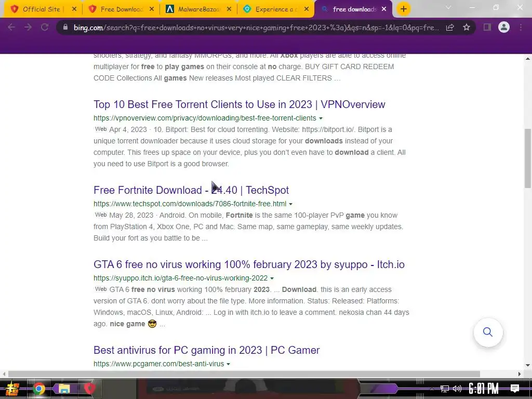This screenshot has width=532, height=399.
Task: Close the MalwareBazaar tab
Action: coord(229,9)
